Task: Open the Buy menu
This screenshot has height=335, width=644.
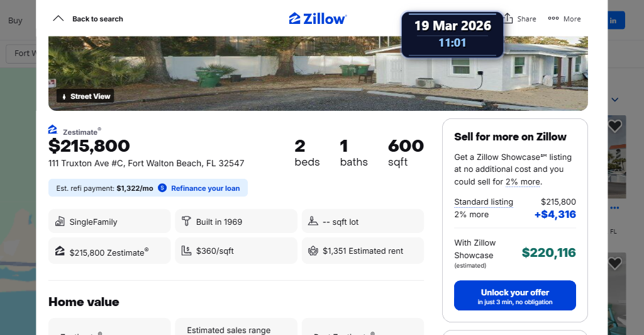Action: coord(15,20)
